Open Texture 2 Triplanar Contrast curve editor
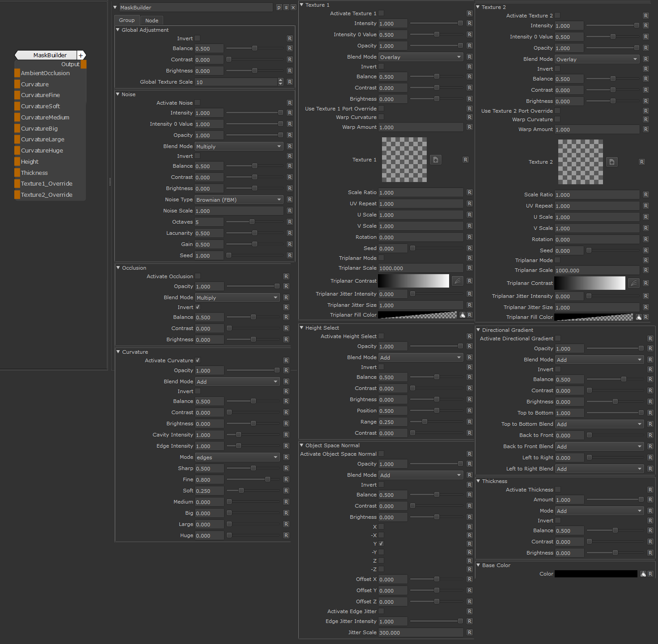 633,283
